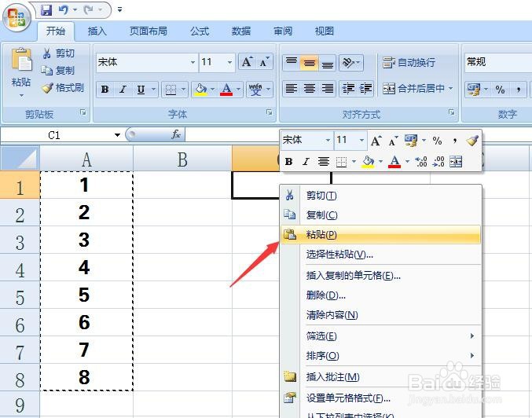Screen dimensions: 532x418
Task: Choose 复制(C) in the context menu
Action: click(380, 214)
